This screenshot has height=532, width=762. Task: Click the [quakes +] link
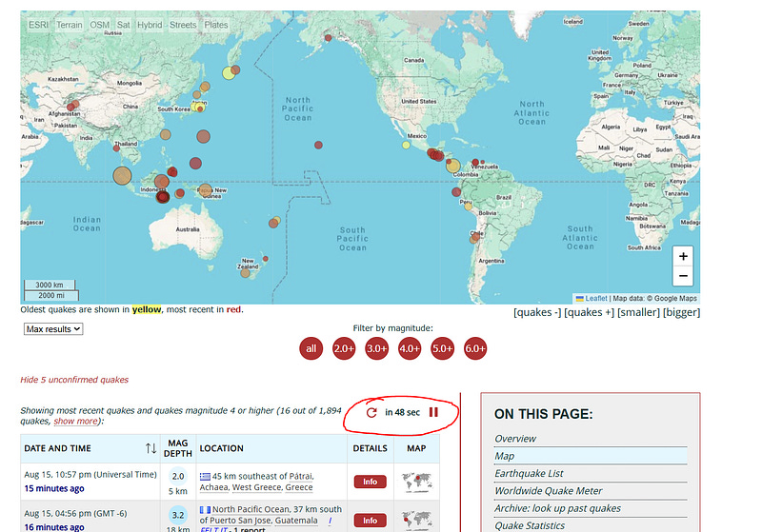pos(589,312)
